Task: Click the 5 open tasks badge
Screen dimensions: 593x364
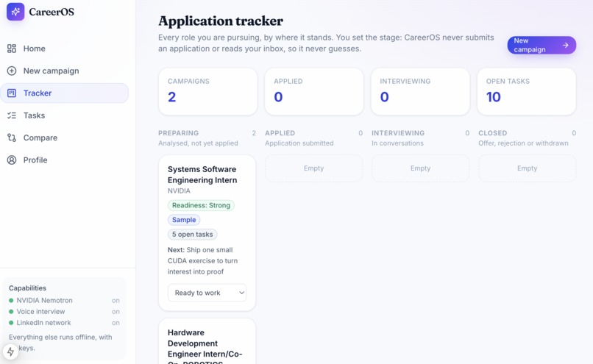Action: pos(192,235)
